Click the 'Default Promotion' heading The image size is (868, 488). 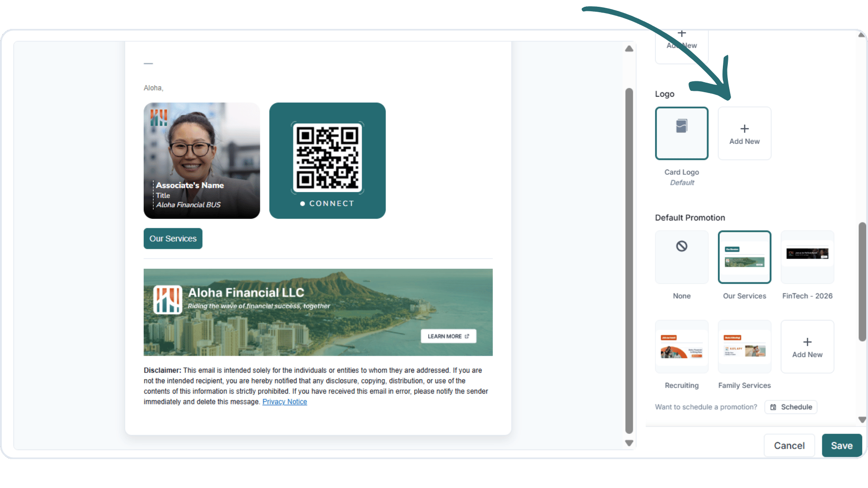coord(690,218)
